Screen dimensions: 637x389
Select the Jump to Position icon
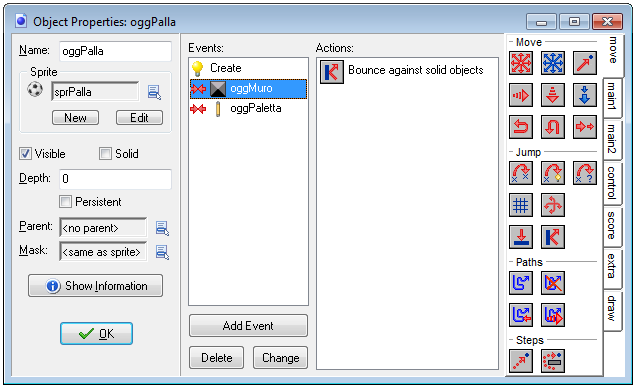point(521,173)
